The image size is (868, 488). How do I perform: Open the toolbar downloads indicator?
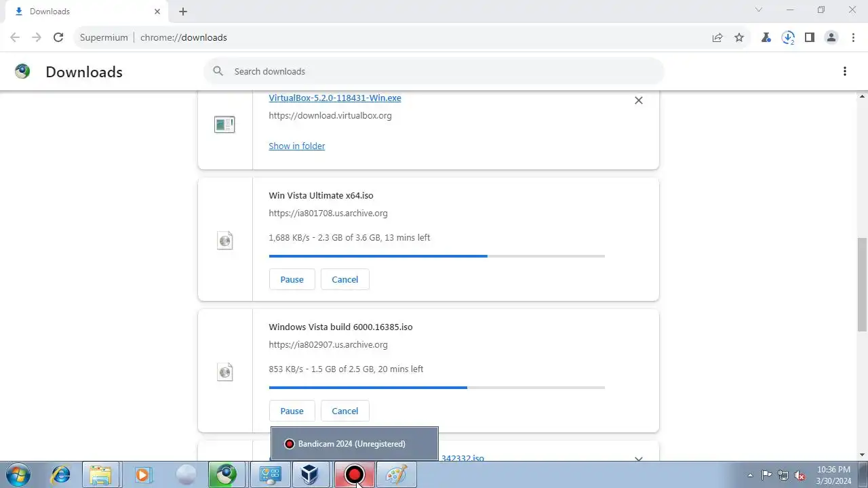click(x=788, y=38)
